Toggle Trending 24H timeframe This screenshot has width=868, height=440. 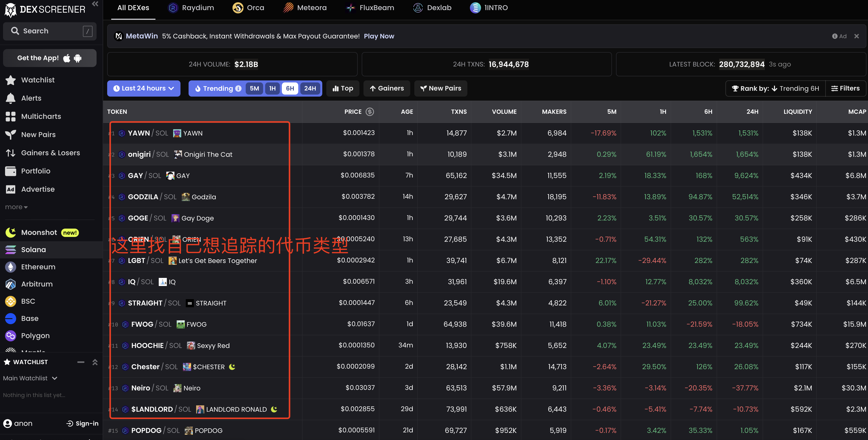pyautogui.click(x=310, y=88)
